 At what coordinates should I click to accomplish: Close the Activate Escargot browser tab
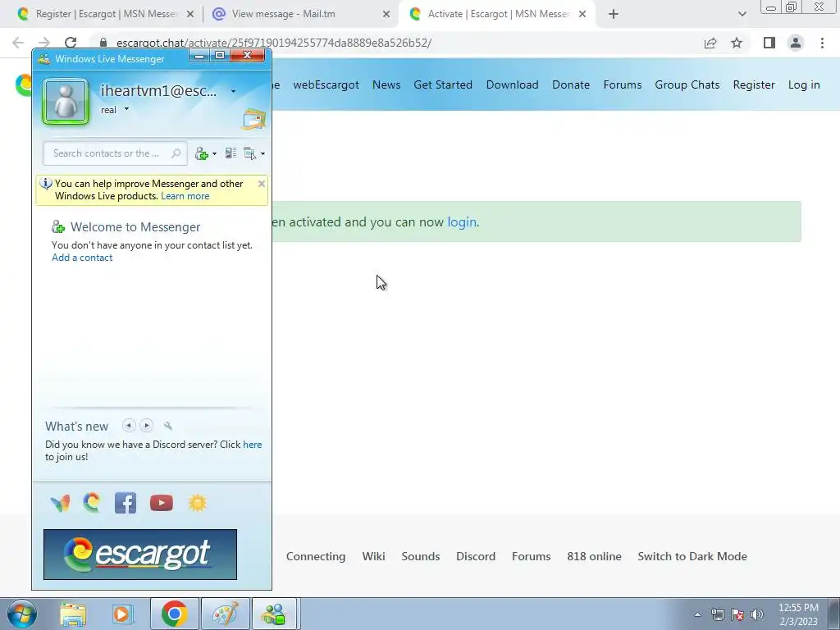[582, 15]
